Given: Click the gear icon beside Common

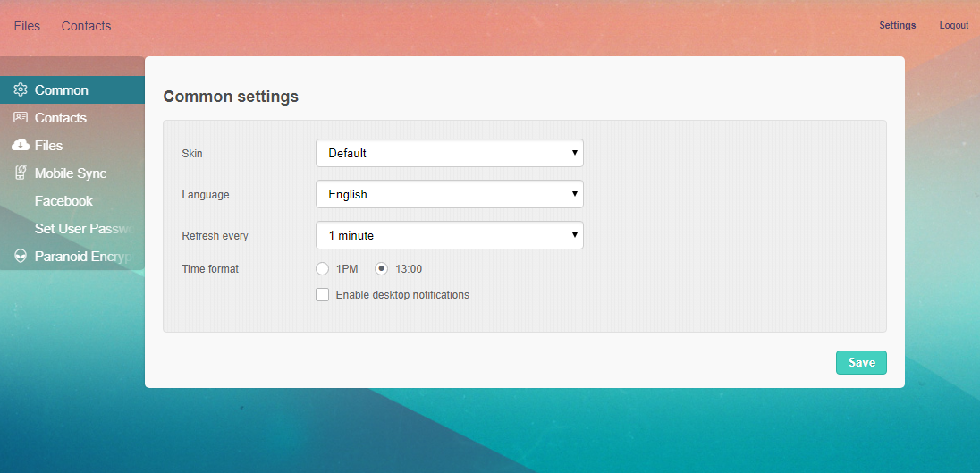Looking at the screenshot, I should pos(21,89).
